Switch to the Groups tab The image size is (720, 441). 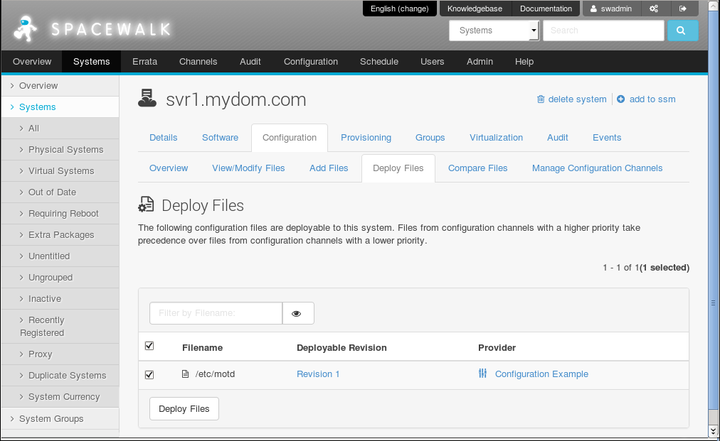tap(430, 138)
